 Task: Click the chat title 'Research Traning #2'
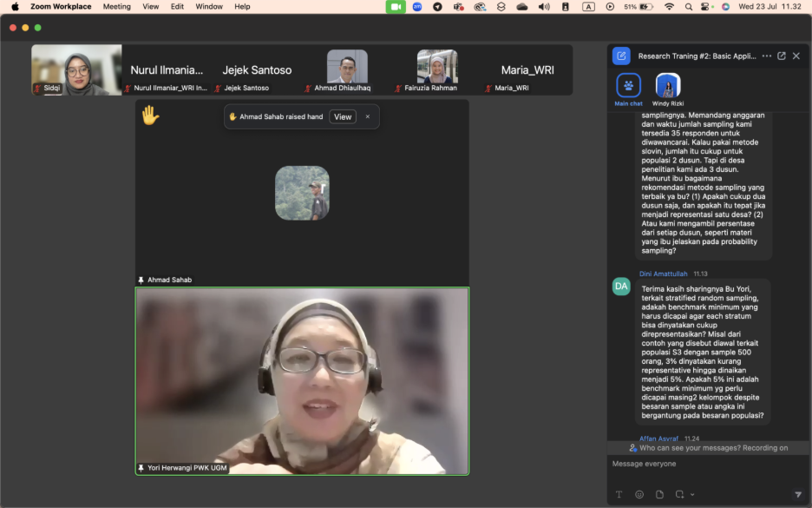pyautogui.click(x=697, y=56)
